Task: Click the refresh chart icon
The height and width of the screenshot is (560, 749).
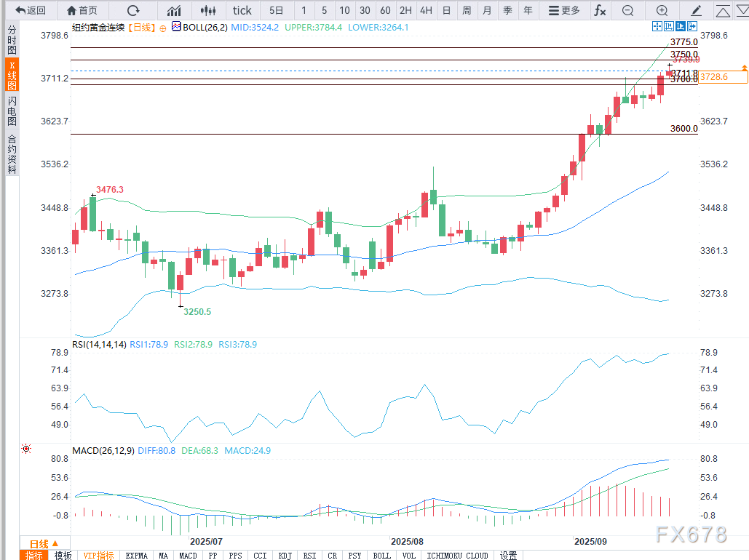Action: (x=133, y=10)
